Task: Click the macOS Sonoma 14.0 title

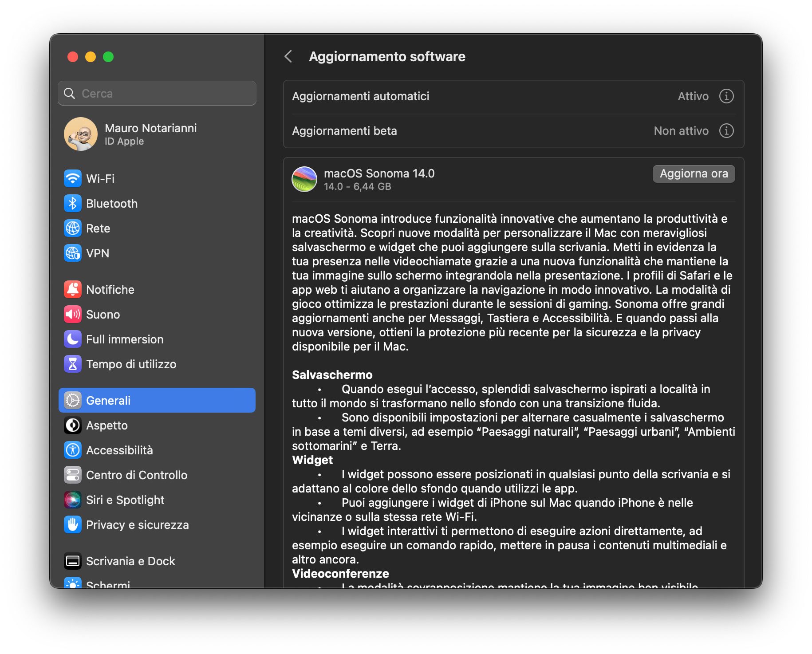Action: 379,173
